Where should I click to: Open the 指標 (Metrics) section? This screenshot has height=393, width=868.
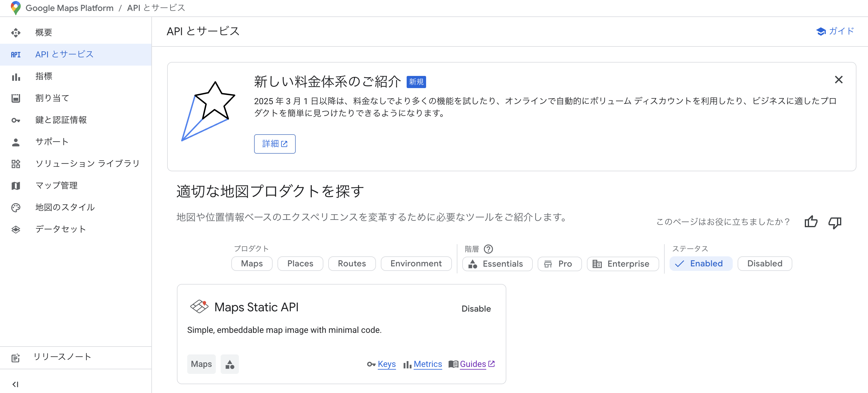43,76
